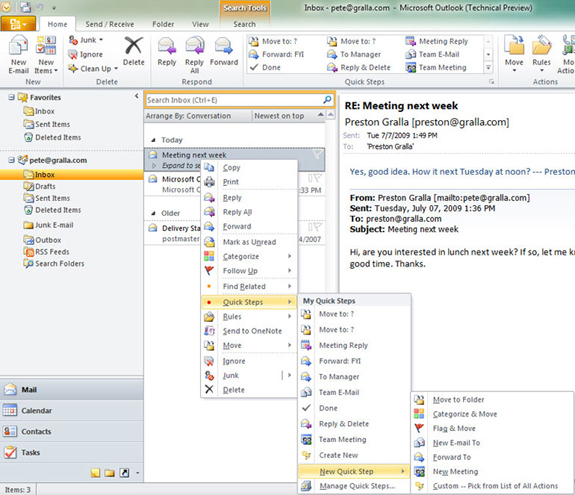Toggle the flag on Meeting next week message

(x=318, y=154)
